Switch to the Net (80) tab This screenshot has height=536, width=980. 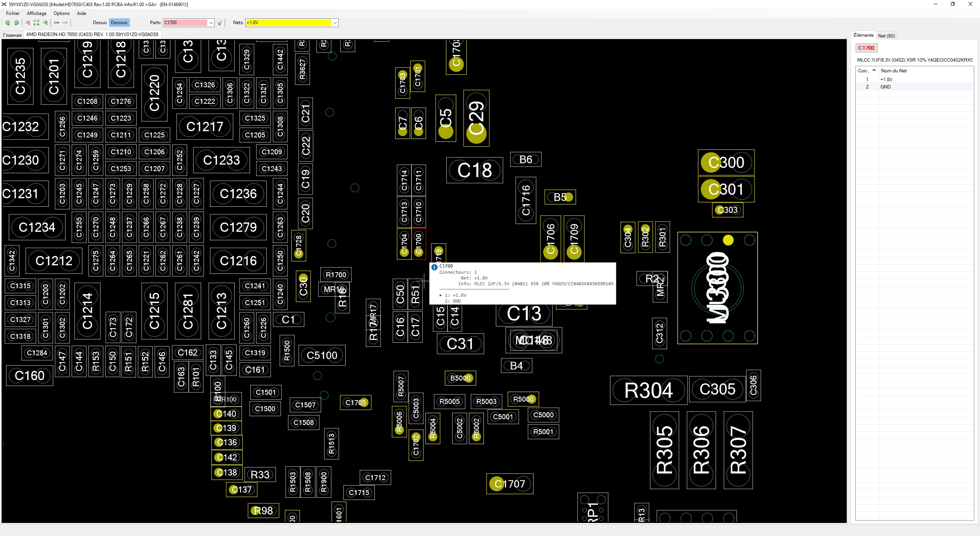(x=886, y=36)
